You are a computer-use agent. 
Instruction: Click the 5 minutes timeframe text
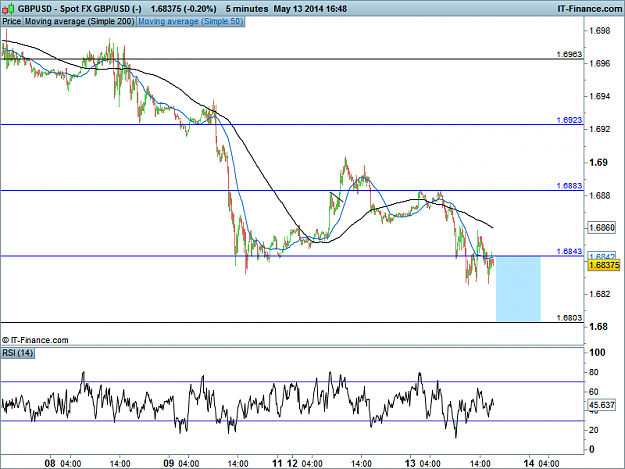(247, 9)
